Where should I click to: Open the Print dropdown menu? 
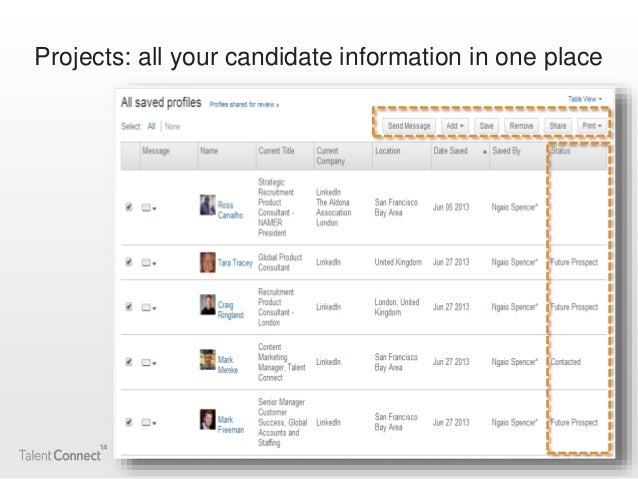[x=590, y=126]
